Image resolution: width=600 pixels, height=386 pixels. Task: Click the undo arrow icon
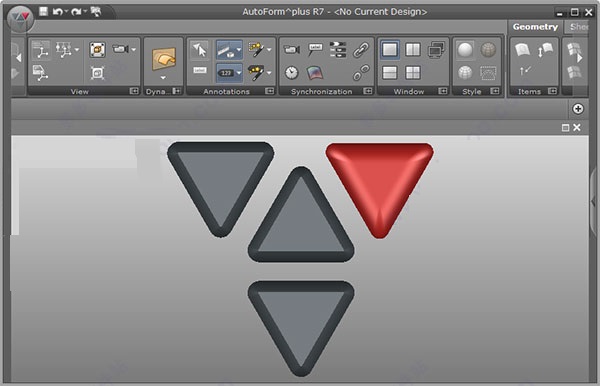[x=57, y=12]
